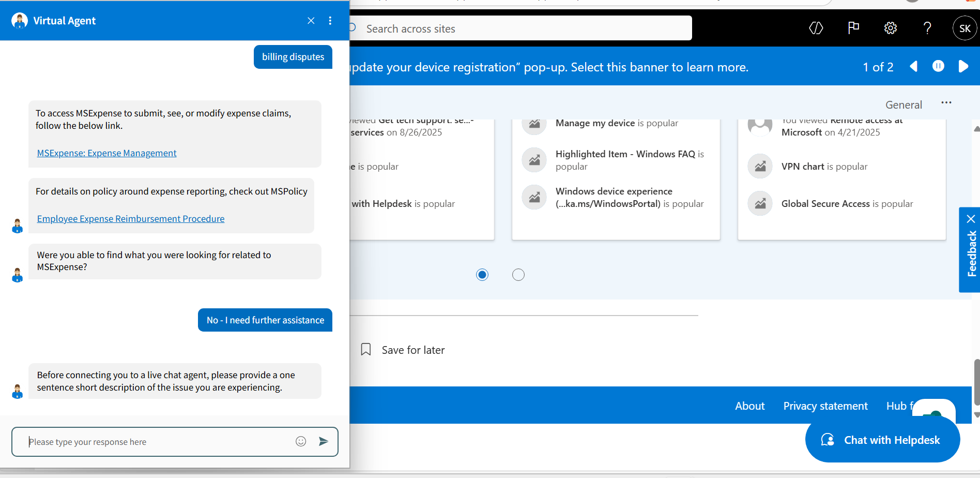The height and width of the screenshot is (478, 980).
Task: Open Highlighted Item - Windows FAQ
Action: pos(630,160)
